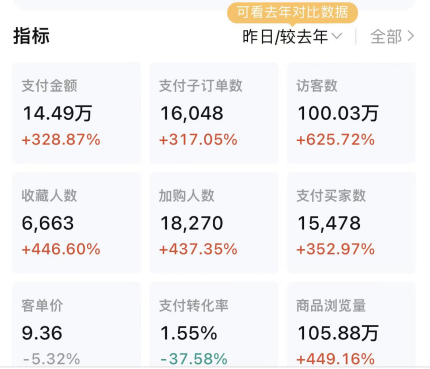Open the 支付转化率 metric card
The image size is (430, 369).
(x=214, y=325)
